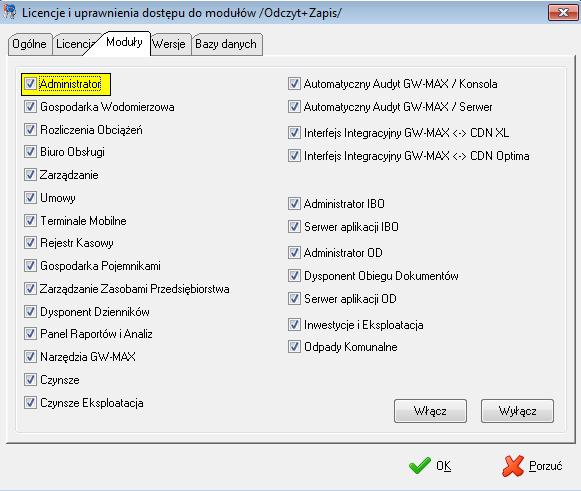581x491 pixels.
Task: Switch to the Ogólne tab
Action: [x=30, y=44]
